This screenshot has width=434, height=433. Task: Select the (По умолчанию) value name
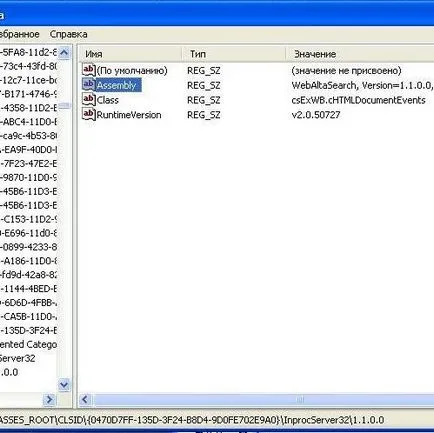click(x=132, y=71)
